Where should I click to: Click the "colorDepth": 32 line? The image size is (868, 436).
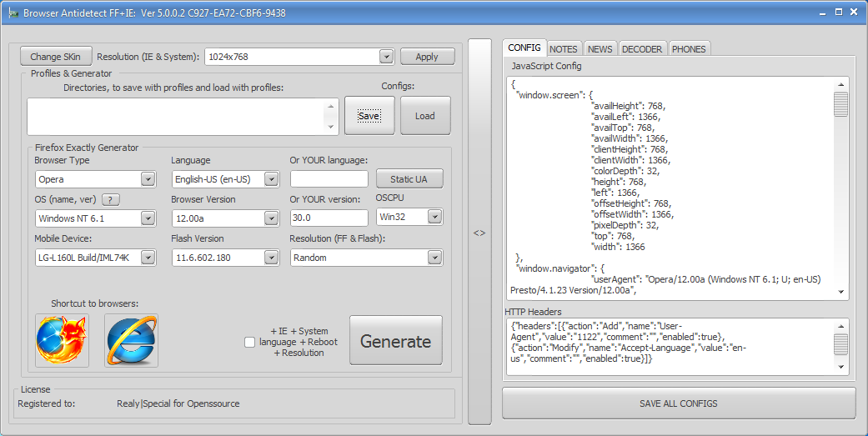pyautogui.click(x=625, y=171)
